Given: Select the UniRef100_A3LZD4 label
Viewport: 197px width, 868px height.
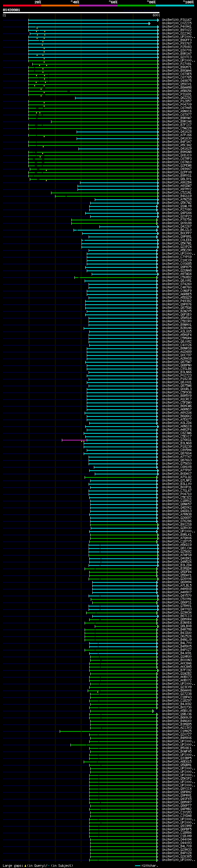Looking at the screenshot, I should [x=176, y=423].
